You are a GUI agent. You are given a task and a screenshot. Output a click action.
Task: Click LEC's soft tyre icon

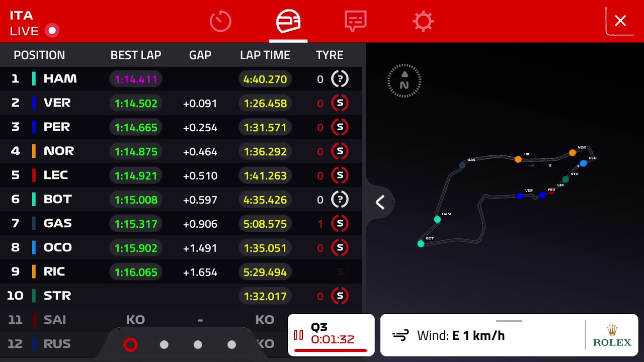click(340, 175)
